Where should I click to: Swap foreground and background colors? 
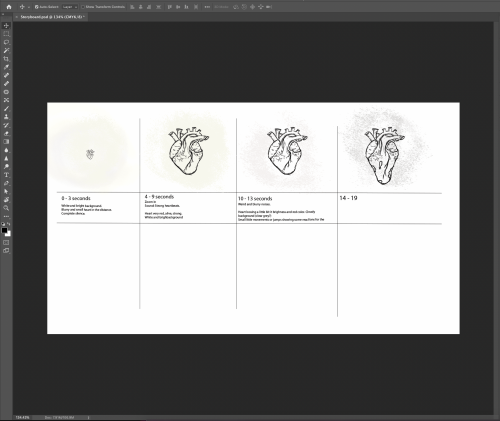(9, 224)
